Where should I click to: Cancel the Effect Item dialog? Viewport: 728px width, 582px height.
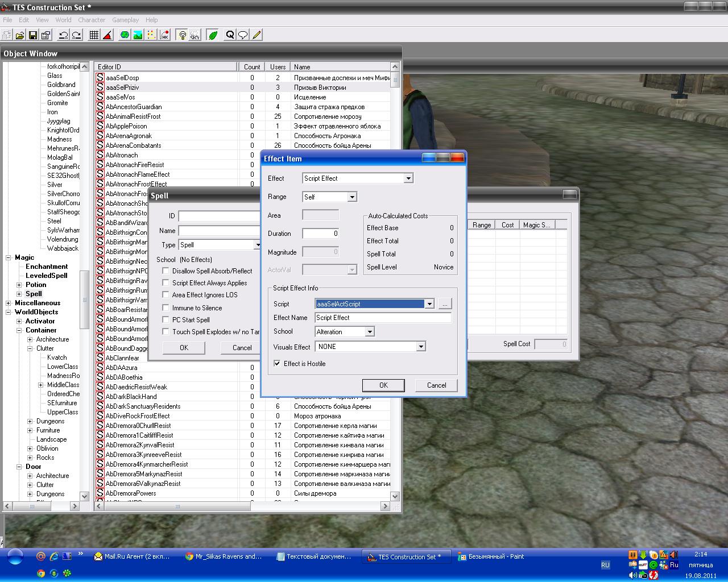tap(437, 385)
